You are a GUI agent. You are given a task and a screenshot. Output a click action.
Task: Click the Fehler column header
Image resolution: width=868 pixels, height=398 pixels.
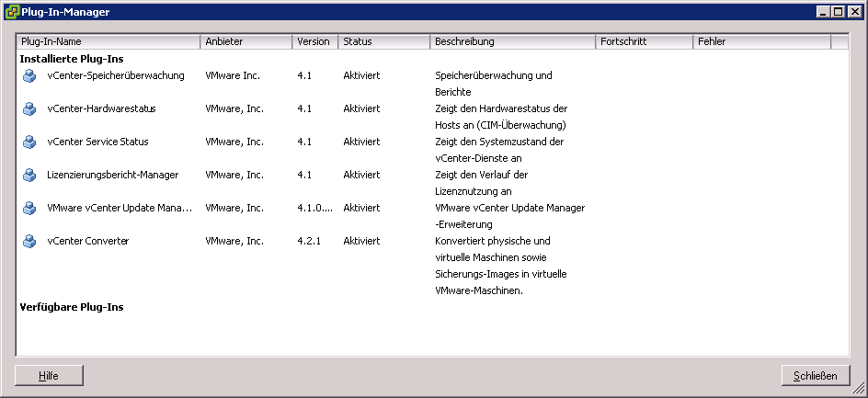pyautogui.click(x=761, y=42)
